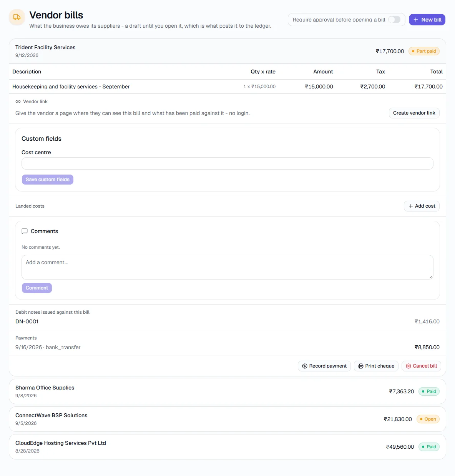Image resolution: width=455 pixels, height=476 pixels.
Task: Select debit note DN-0001
Action: pos(27,321)
